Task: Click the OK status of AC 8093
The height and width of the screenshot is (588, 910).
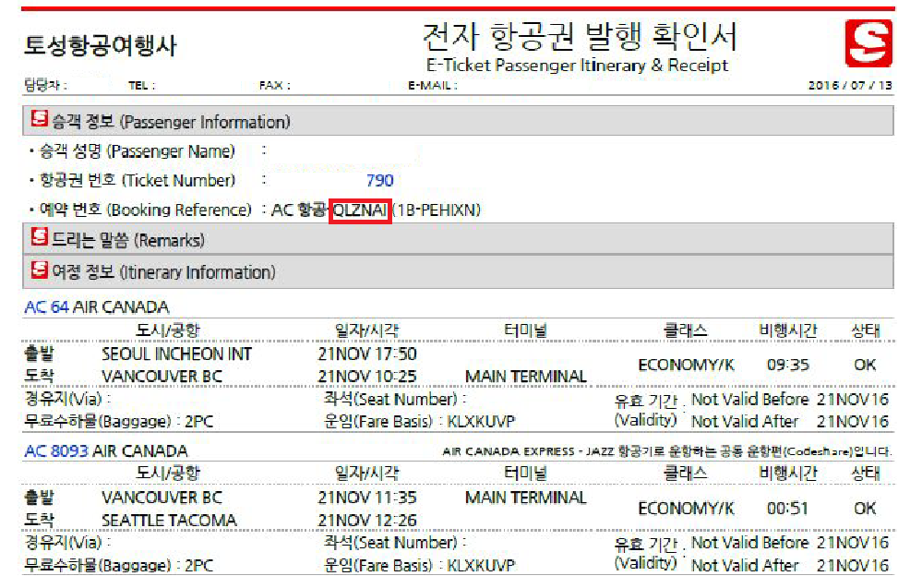Action: (x=865, y=509)
